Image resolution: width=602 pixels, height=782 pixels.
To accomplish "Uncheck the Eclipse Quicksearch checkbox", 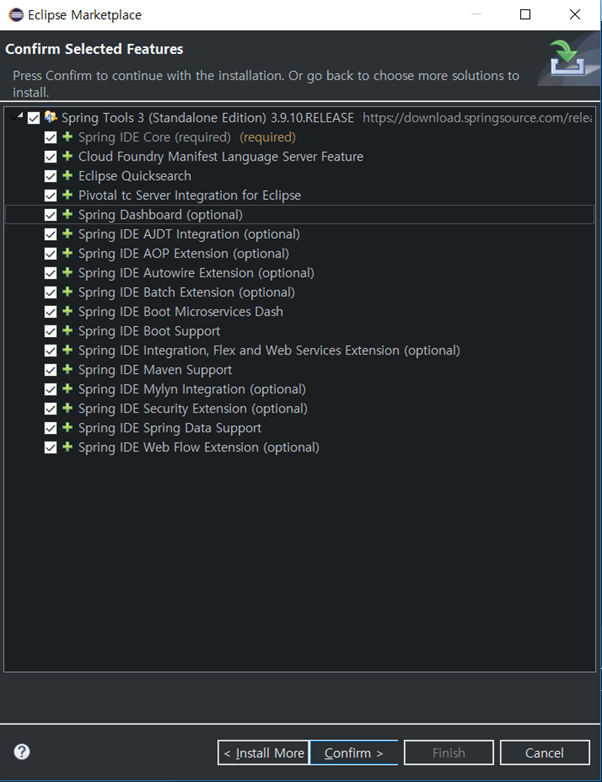I will [x=50, y=177].
